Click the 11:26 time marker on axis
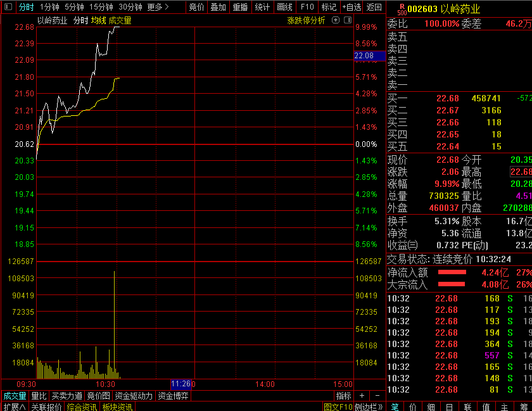The image size is (532, 411). click(181, 384)
